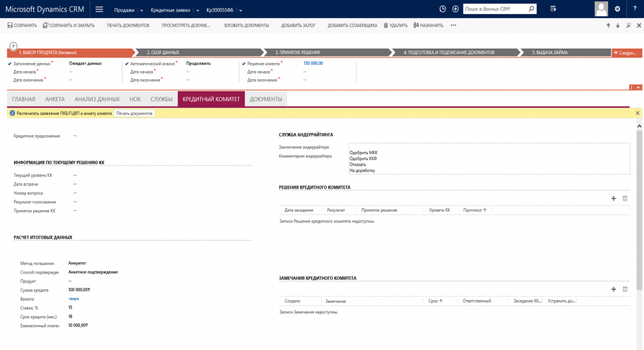This screenshot has height=350, width=644.
Task: Open grid view icon for committee remarks
Action: [625, 289]
